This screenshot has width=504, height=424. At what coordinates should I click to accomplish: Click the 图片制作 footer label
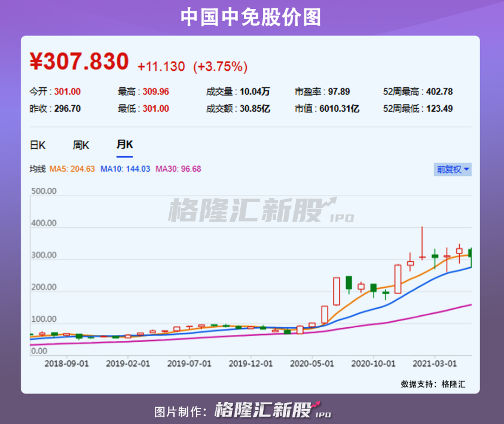[x=181, y=412]
